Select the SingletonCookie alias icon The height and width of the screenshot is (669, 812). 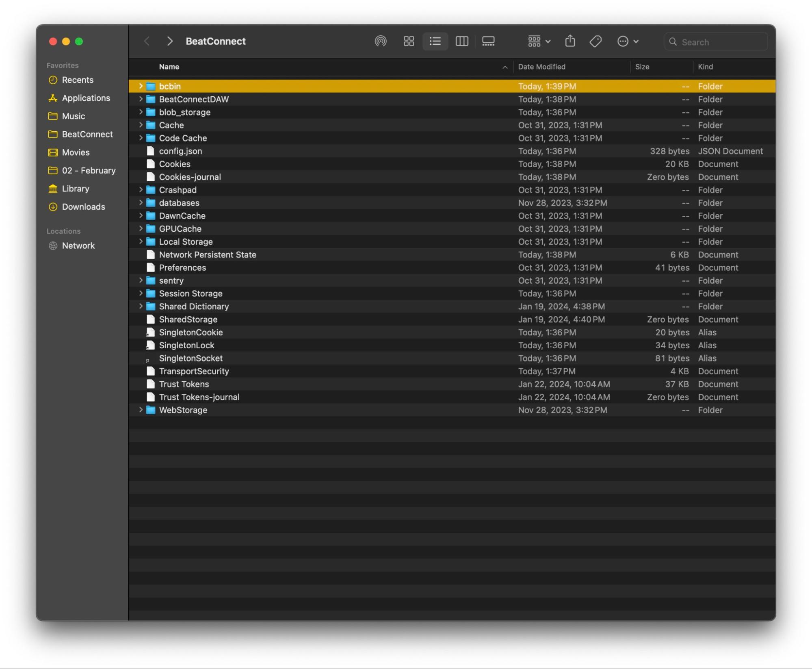[150, 332]
